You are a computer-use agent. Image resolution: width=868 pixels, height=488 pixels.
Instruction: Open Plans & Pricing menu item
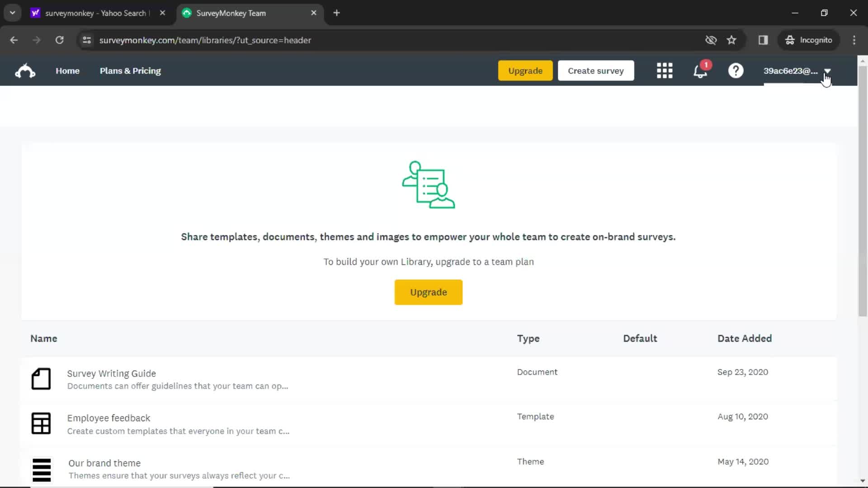[130, 71]
